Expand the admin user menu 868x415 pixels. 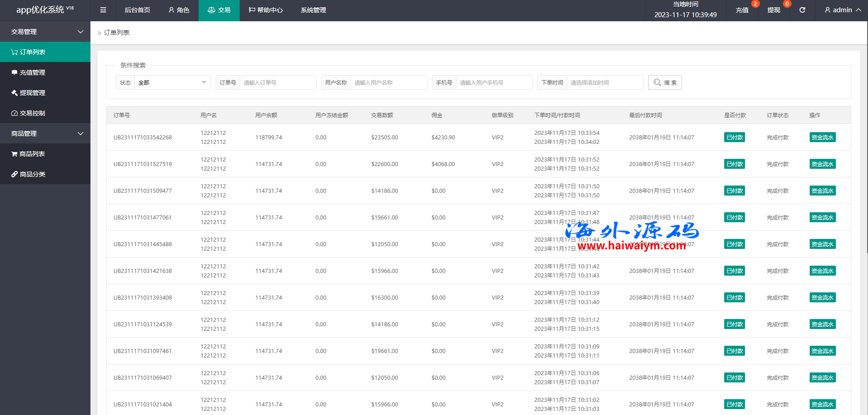842,10
